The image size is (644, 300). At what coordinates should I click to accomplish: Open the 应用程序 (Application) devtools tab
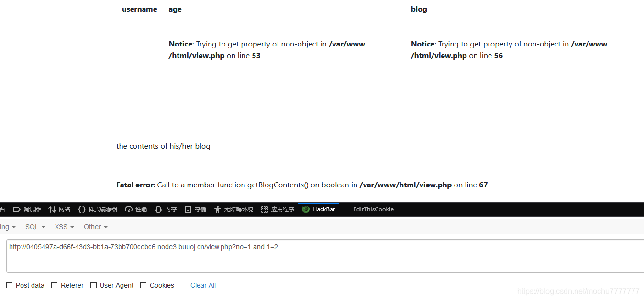pos(278,209)
